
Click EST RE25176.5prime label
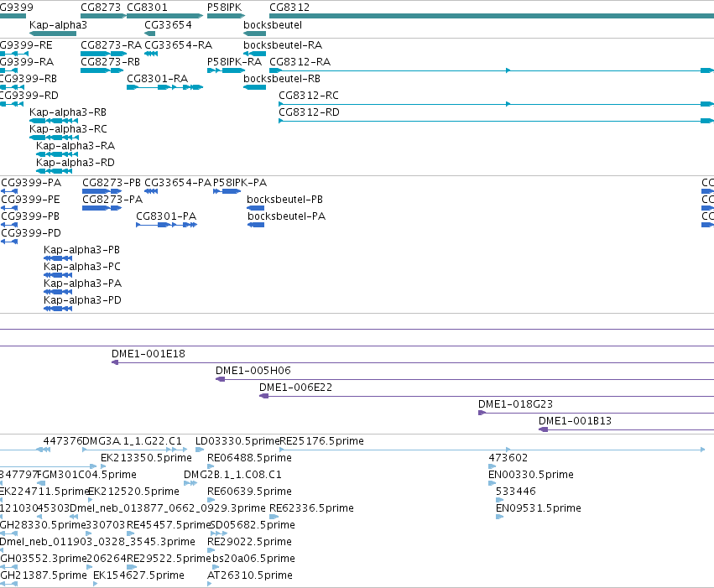(322, 441)
